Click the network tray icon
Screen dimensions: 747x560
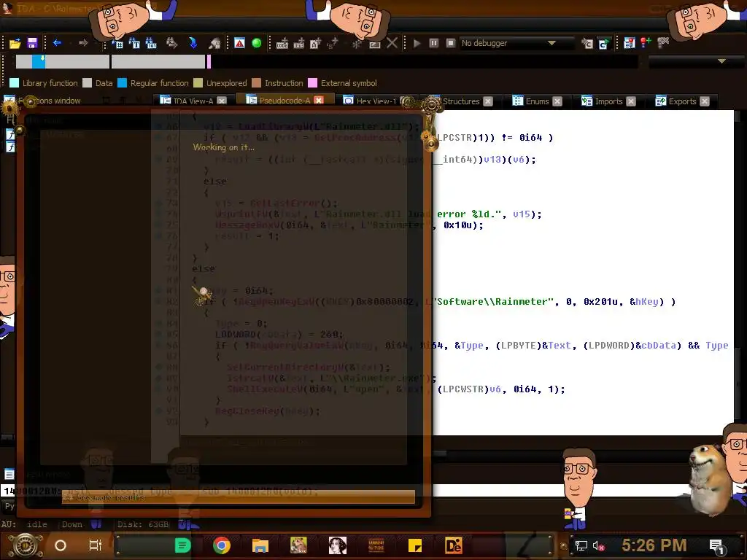click(581, 545)
